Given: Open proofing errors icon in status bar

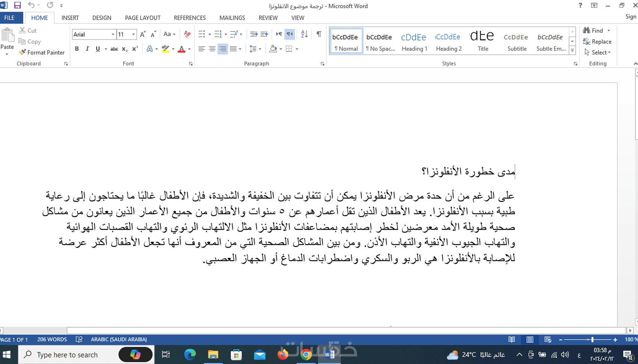Looking at the screenshot, I should (x=79, y=340).
